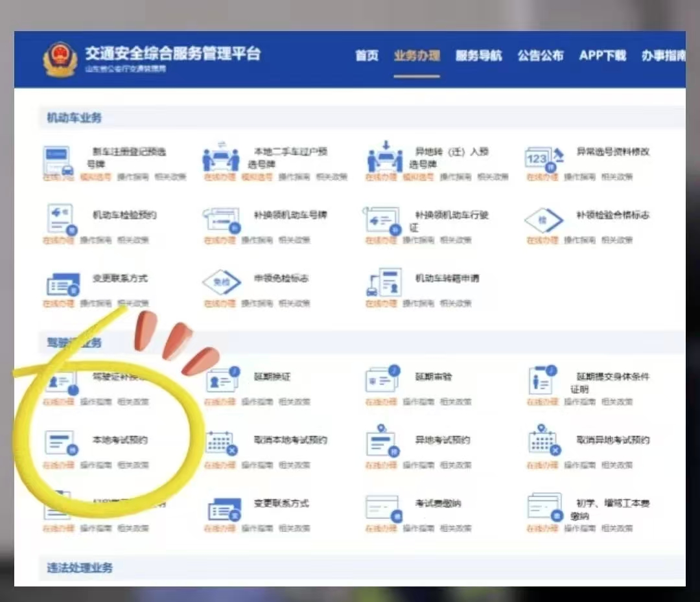700x602 pixels.
Task: Click 模拟选号 under 新车注册登记预选号牌
Action: (x=95, y=177)
